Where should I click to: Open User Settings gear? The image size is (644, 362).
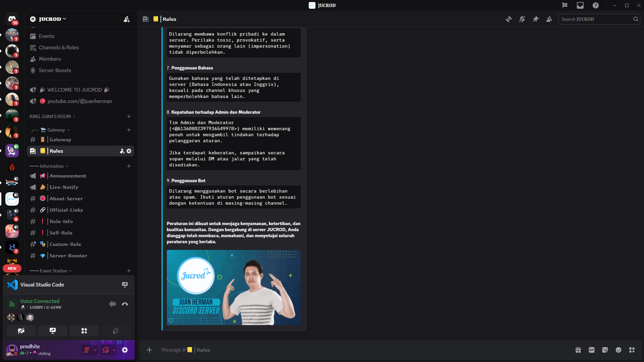[x=125, y=350]
